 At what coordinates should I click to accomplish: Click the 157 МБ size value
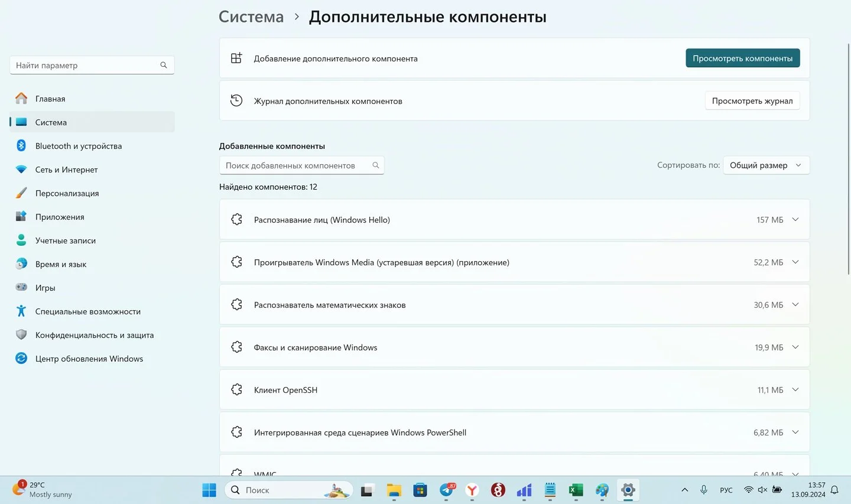[x=770, y=220]
